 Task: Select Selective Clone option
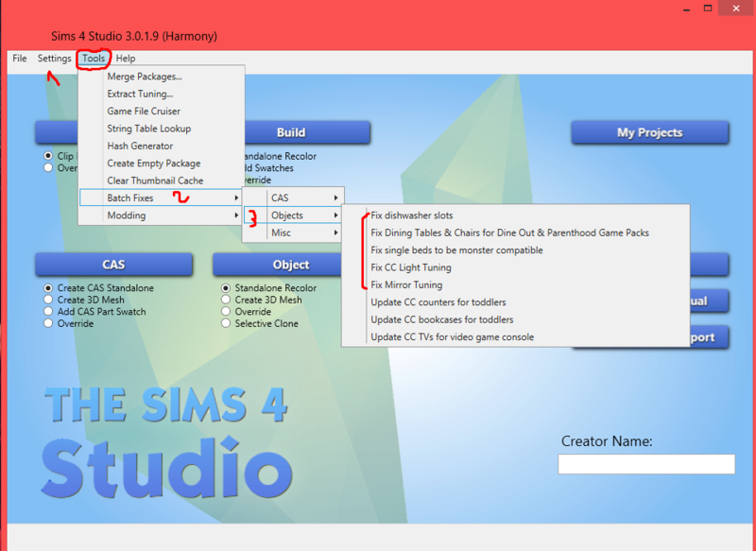click(226, 323)
